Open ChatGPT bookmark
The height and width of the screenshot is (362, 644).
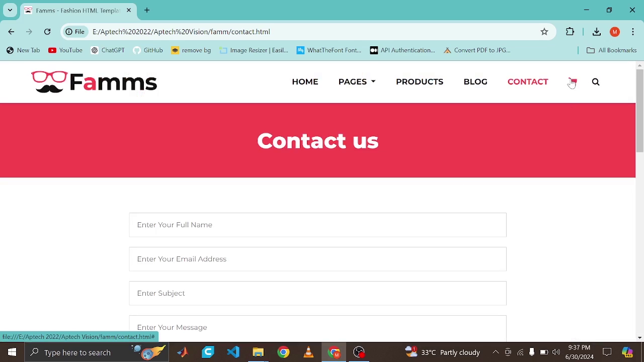click(x=108, y=50)
